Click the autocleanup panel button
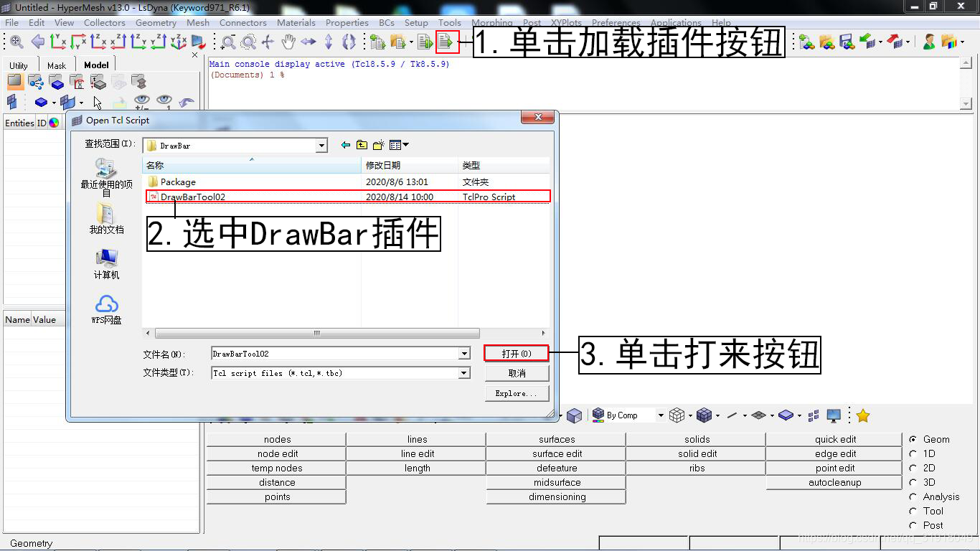 click(834, 483)
